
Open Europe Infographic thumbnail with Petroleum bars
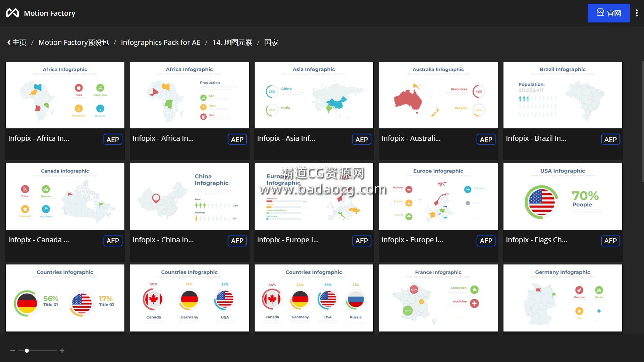pyautogui.click(x=314, y=196)
